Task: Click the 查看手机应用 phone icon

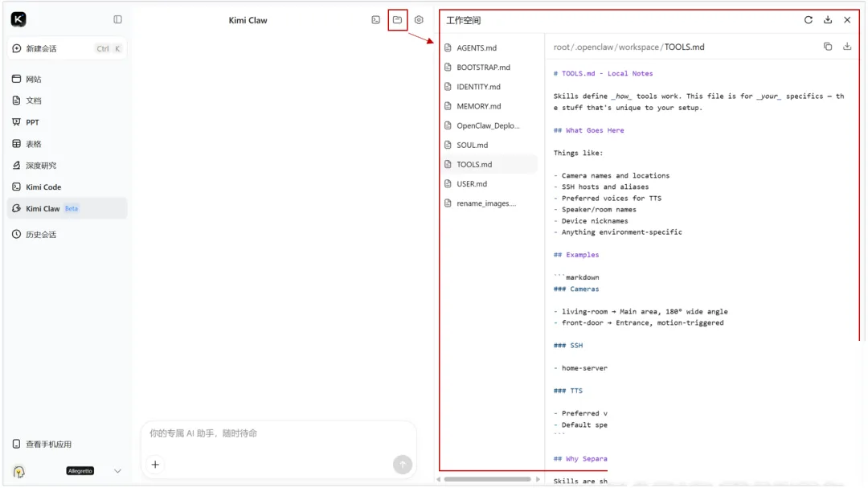Action: click(x=17, y=445)
